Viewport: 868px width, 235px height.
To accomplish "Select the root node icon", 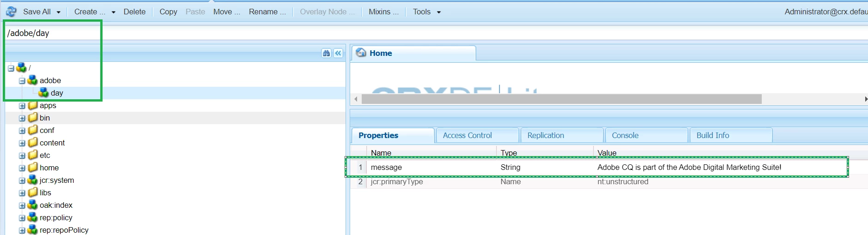I will pos(21,68).
